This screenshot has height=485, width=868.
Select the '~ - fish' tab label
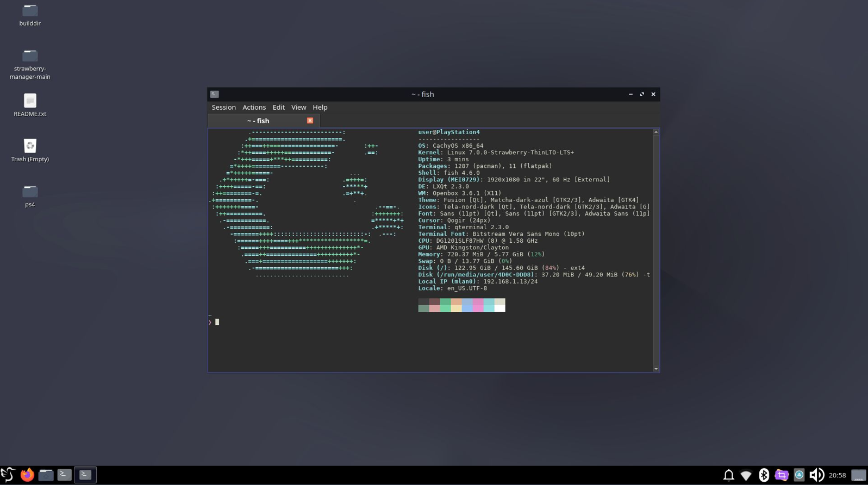click(258, 121)
